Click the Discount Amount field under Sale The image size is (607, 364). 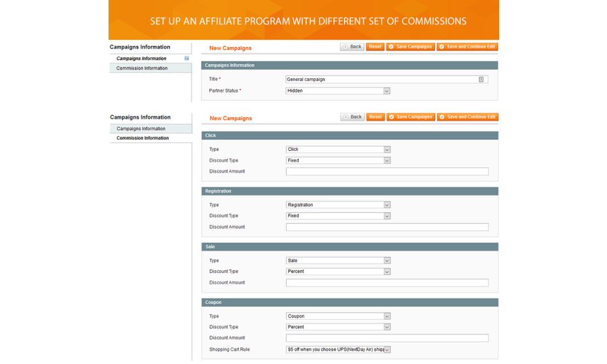(x=386, y=282)
